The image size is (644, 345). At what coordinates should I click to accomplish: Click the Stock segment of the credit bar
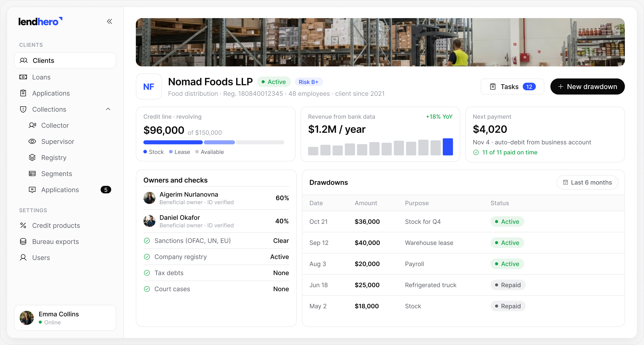coord(173,142)
